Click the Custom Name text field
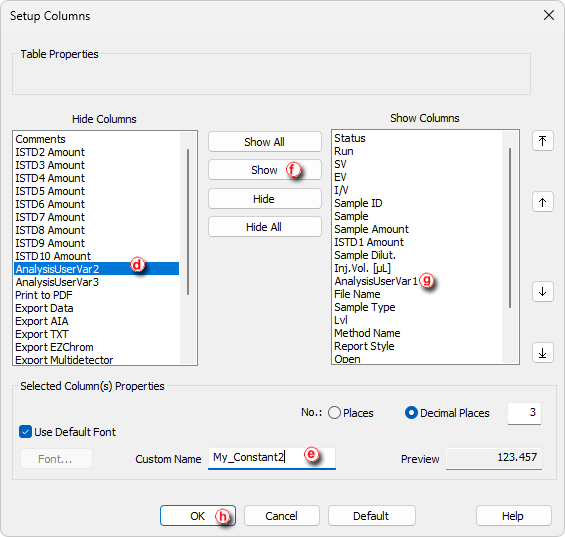 pyautogui.click(x=272, y=458)
